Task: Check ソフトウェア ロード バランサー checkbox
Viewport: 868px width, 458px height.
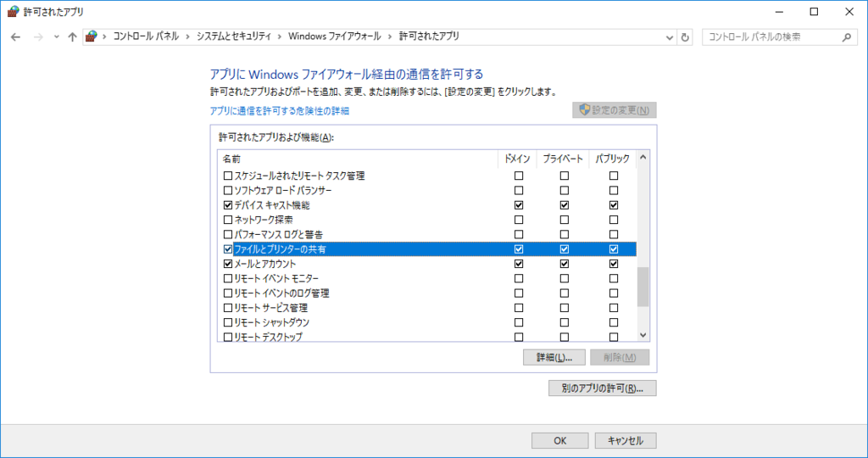Action: (227, 191)
